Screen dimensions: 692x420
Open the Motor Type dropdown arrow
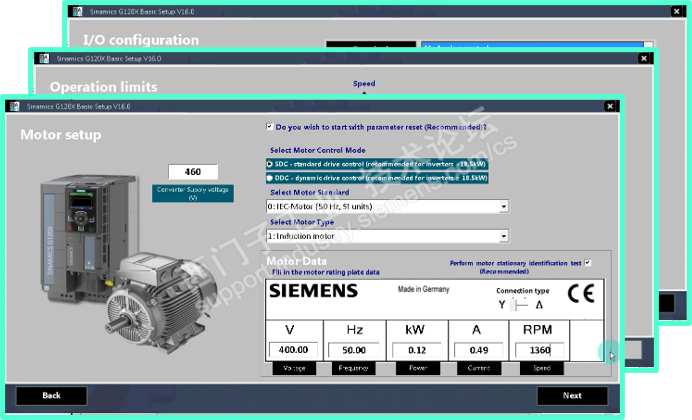(504, 236)
